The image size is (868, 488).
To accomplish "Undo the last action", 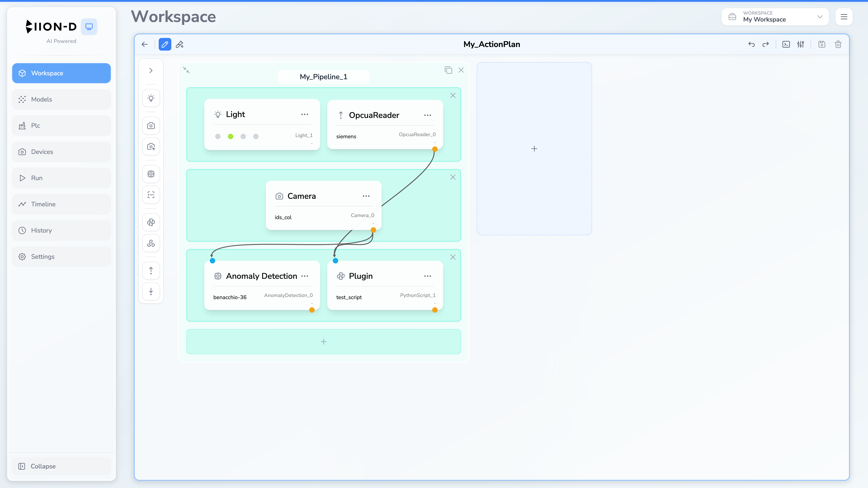I will point(751,44).
